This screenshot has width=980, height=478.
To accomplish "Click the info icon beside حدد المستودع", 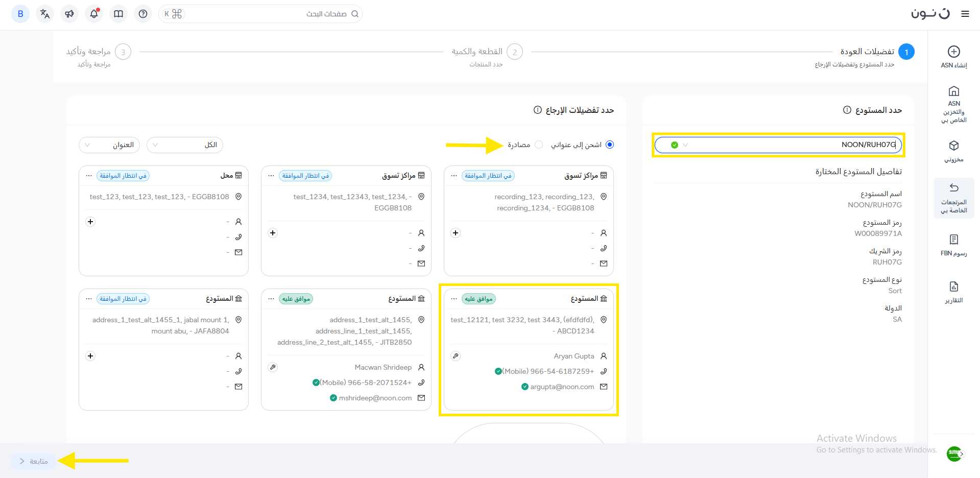I will coord(847,110).
